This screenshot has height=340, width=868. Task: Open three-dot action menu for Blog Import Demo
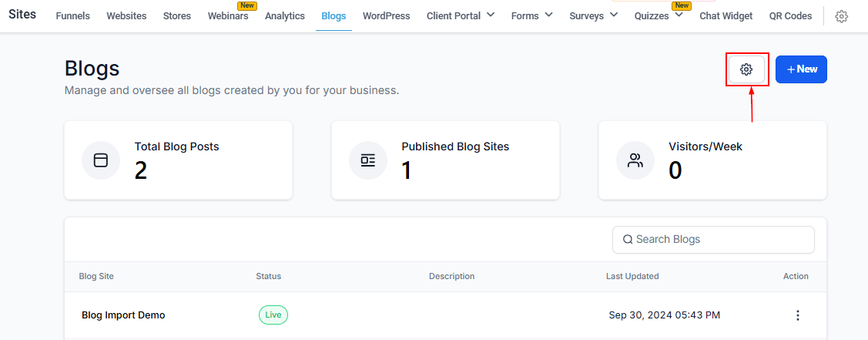pyautogui.click(x=798, y=315)
